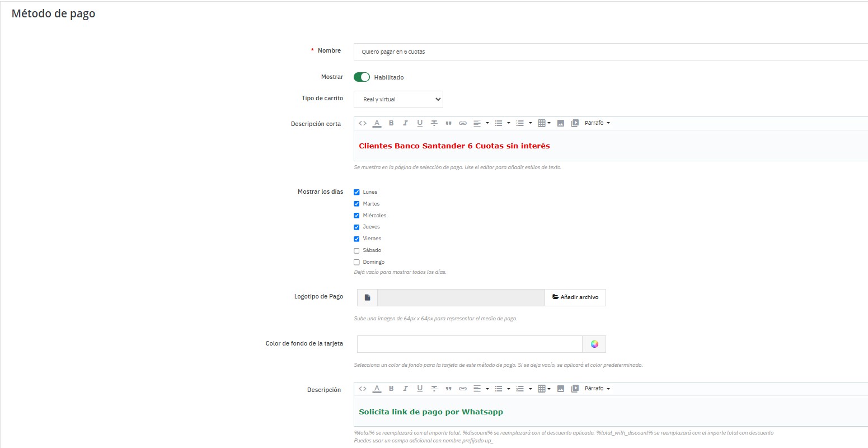Viewport: 868px width, 448px height.
Task: Insert video in the bottom Descripción editor
Action: (575, 389)
